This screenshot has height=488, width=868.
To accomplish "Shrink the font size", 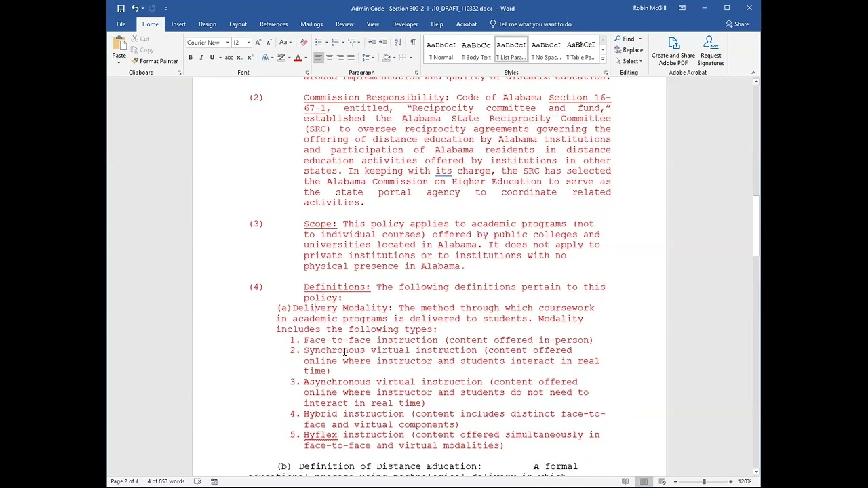I will click(x=269, y=43).
